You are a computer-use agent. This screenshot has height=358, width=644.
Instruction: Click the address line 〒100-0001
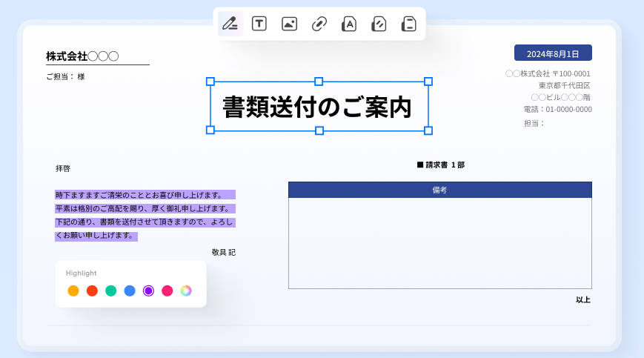(548, 73)
